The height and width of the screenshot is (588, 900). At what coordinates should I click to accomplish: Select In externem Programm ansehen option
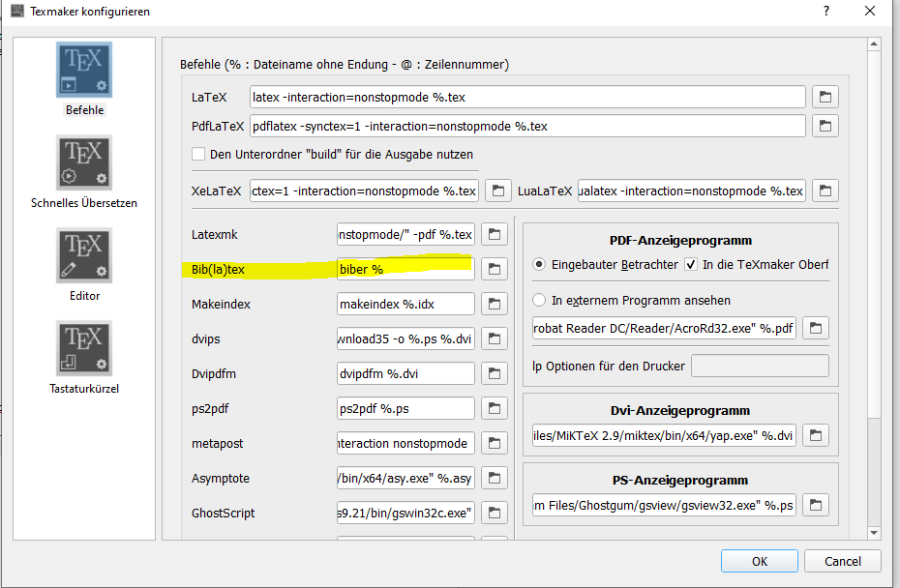pyautogui.click(x=539, y=300)
